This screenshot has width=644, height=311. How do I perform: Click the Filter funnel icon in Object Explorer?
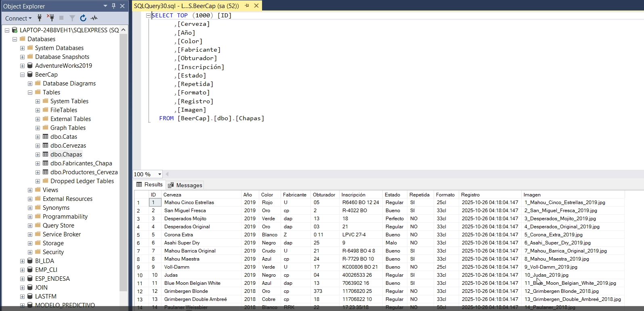pos(72,18)
